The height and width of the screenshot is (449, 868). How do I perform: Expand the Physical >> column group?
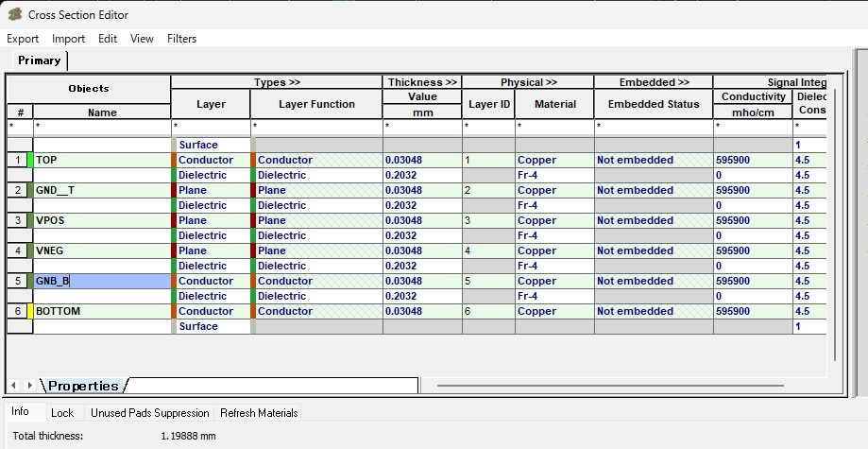(x=528, y=82)
